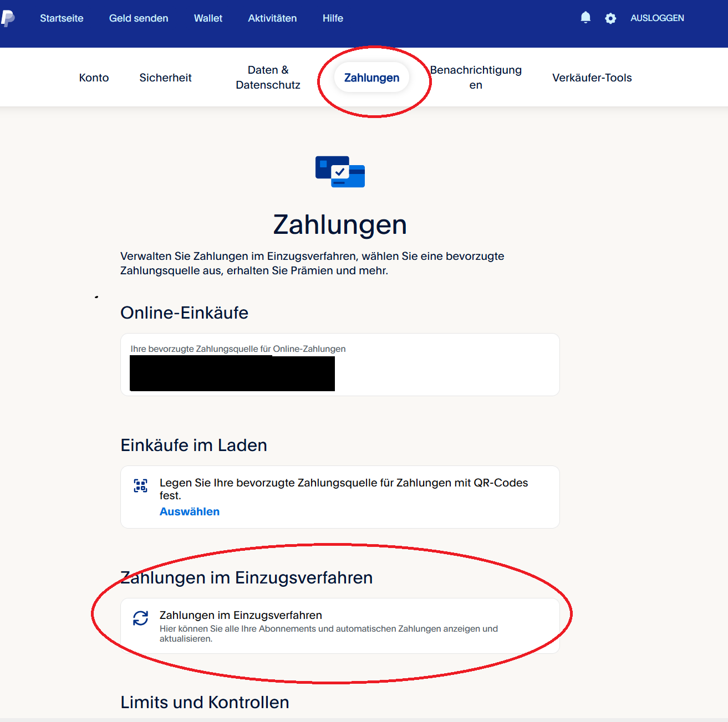Viewport: 728px width, 722px height.
Task: Open Geld senden menu item
Action: coord(139,18)
